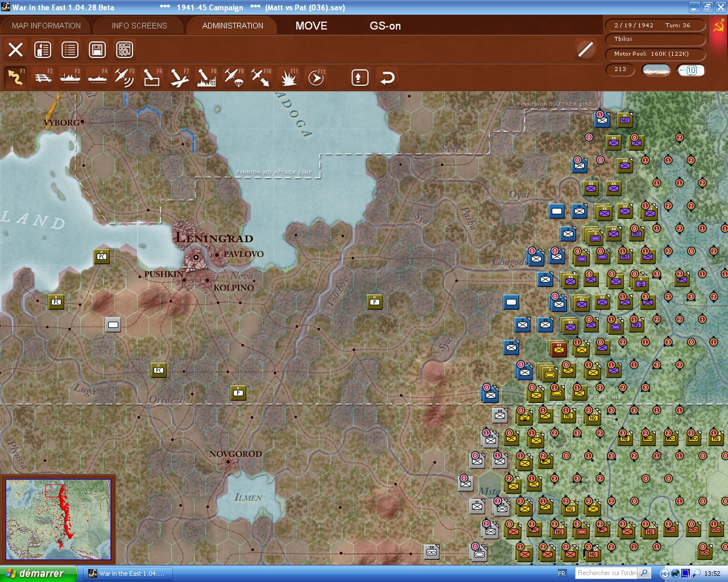Click the Vyborg town marker
This screenshot has width=728, height=582.
[x=82, y=121]
